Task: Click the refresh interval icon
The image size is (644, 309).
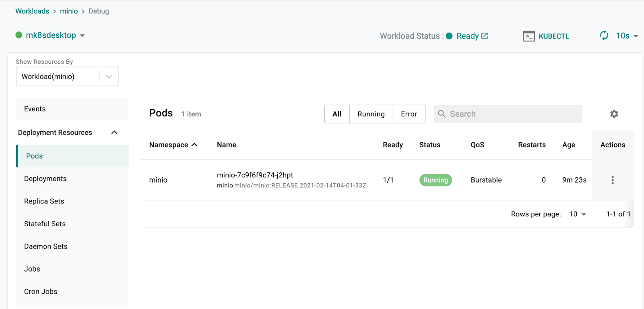Action: click(x=604, y=36)
